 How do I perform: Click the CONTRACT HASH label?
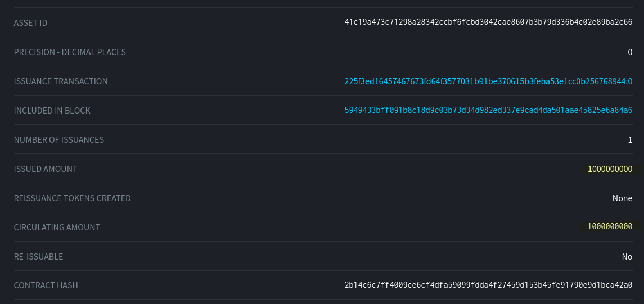[x=46, y=285]
